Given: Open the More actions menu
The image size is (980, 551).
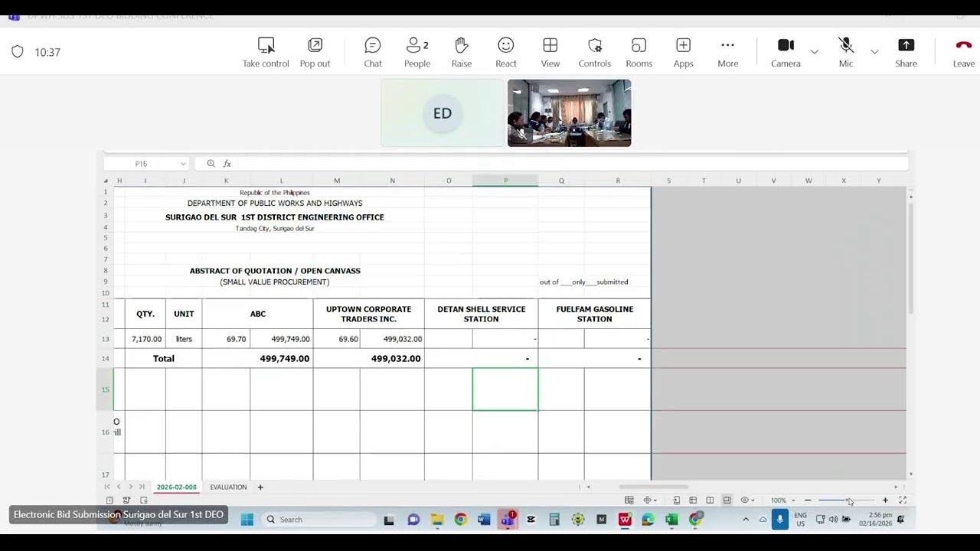Looking at the screenshot, I should click(x=728, y=52).
